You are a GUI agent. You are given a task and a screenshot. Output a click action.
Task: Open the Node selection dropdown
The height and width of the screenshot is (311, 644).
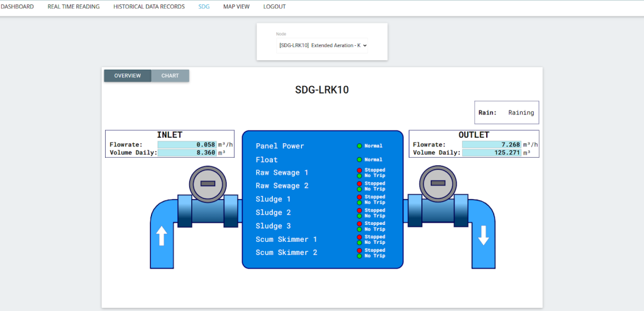click(322, 45)
